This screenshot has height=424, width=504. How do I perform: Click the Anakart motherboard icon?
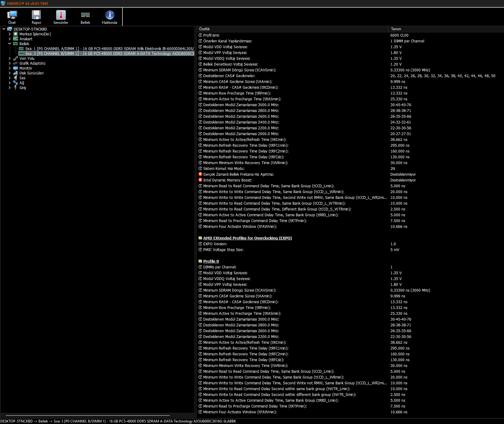[x=16, y=39]
